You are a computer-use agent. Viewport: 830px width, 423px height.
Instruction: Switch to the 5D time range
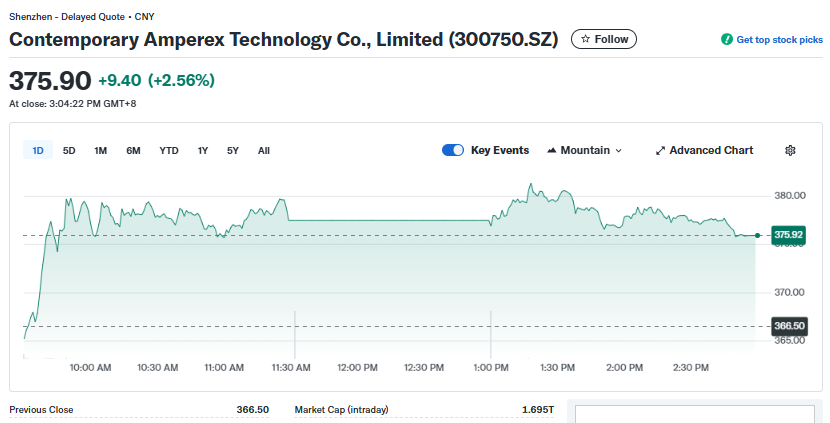coord(69,151)
